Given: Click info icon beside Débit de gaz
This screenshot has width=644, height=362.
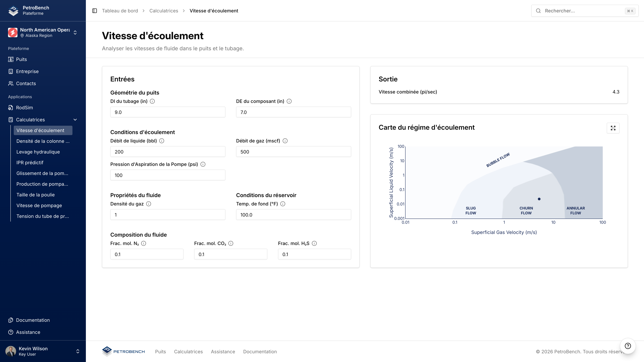Looking at the screenshot, I should [285, 141].
